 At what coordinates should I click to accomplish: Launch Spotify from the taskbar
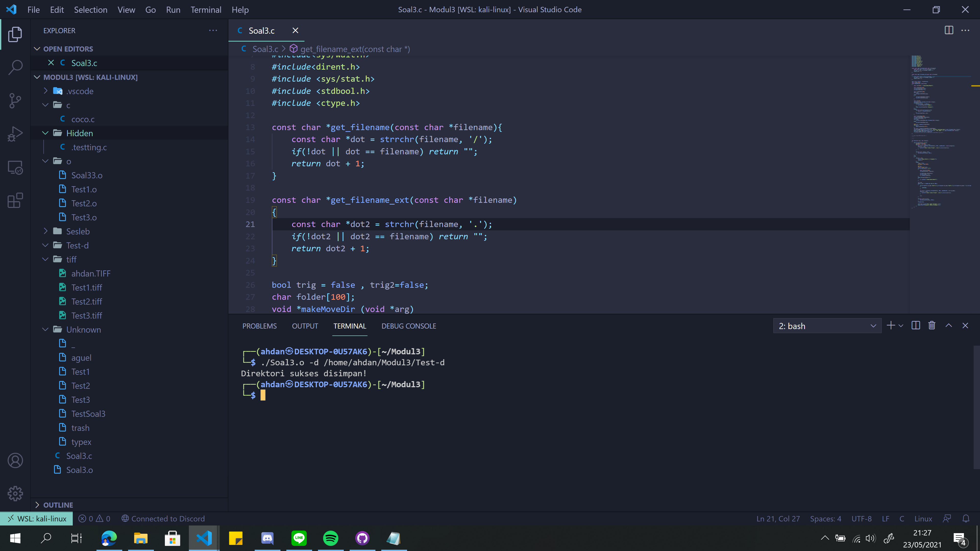(x=330, y=538)
